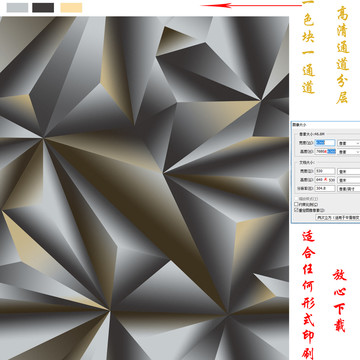
Task: Click the document height field
Action: coord(325,180)
